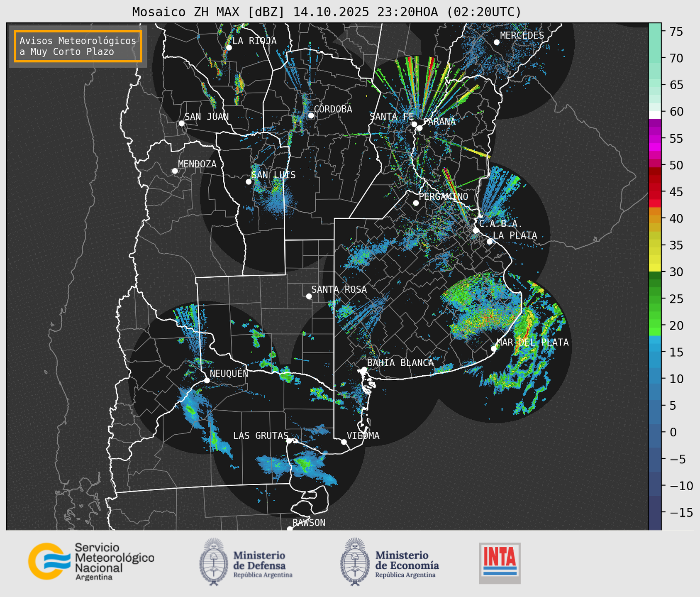Screen dimensions: 700x597
Task: Click the map title with date 14.10.2025
Action: (x=327, y=12)
